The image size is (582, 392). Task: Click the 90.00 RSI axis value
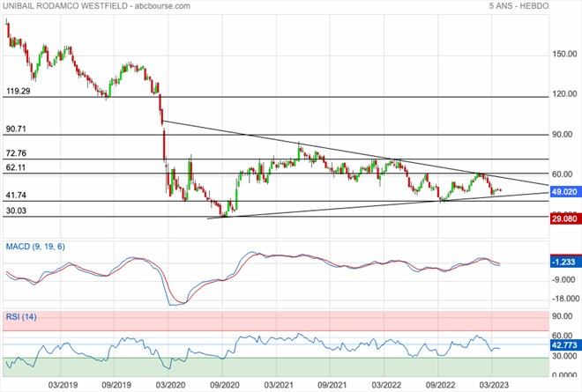tap(563, 316)
